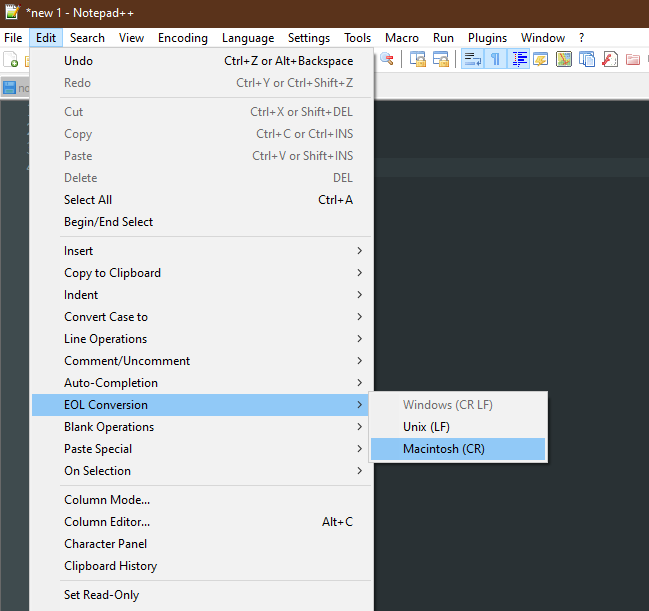649x611 pixels.
Task: Expand the Line Operations submenu
Action: click(x=202, y=339)
